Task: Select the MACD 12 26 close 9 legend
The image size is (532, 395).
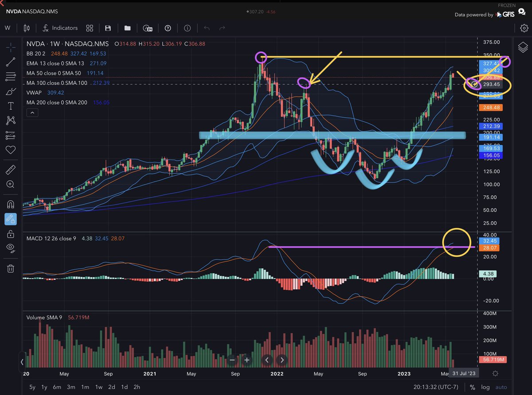Action: (x=51, y=238)
